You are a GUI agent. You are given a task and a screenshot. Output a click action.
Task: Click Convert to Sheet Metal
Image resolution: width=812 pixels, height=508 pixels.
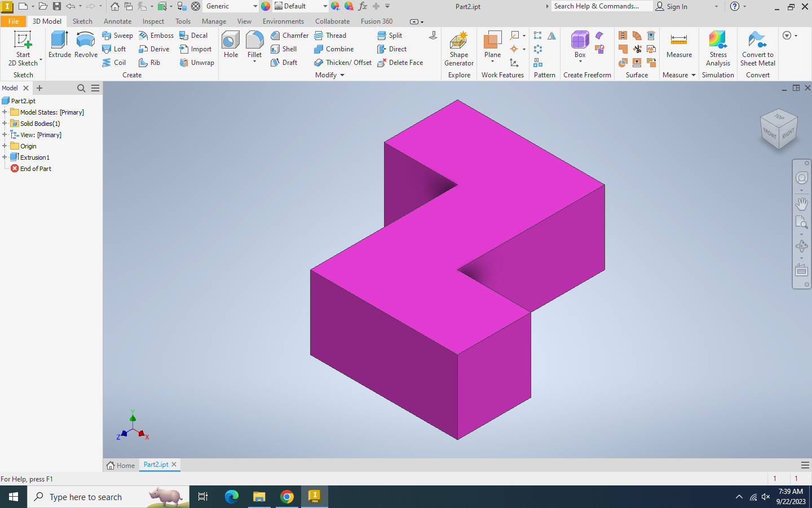tap(757, 49)
